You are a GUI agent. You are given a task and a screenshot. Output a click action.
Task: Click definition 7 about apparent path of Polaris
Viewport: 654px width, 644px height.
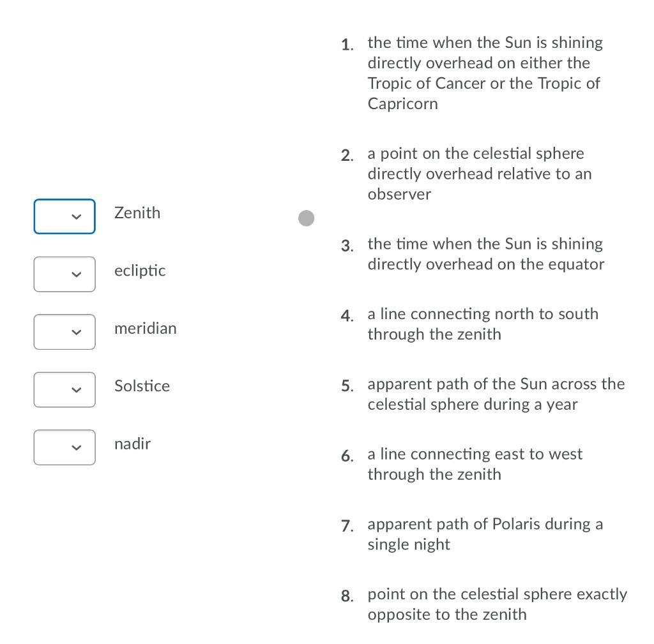[x=485, y=534]
